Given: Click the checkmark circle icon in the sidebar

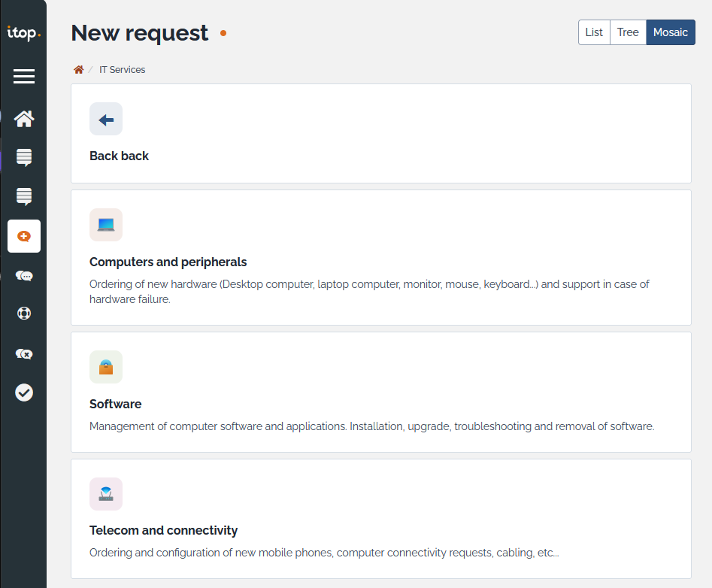Looking at the screenshot, I should 24,393.
